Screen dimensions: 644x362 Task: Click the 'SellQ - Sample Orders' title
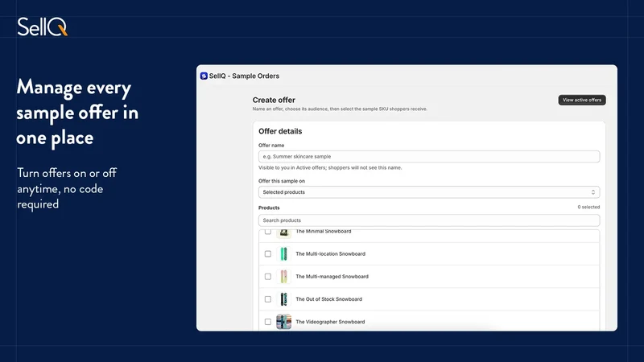244,76
